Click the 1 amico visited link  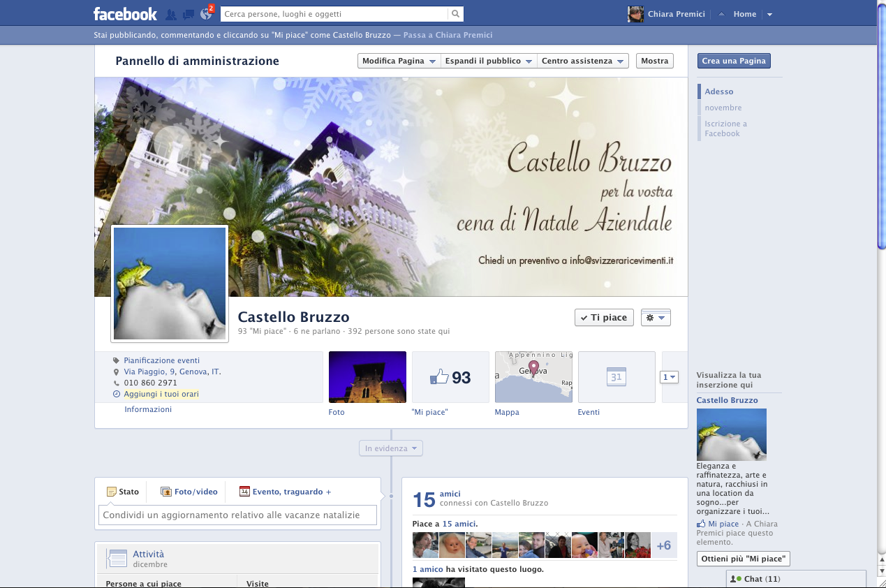coord(429,569)
